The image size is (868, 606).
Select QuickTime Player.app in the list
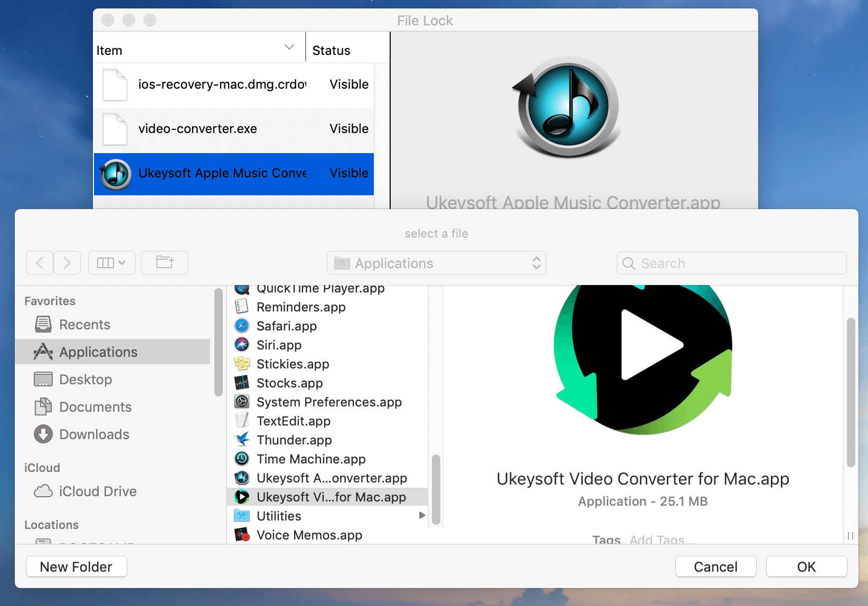pyautogui.click(x=327, y=289)
